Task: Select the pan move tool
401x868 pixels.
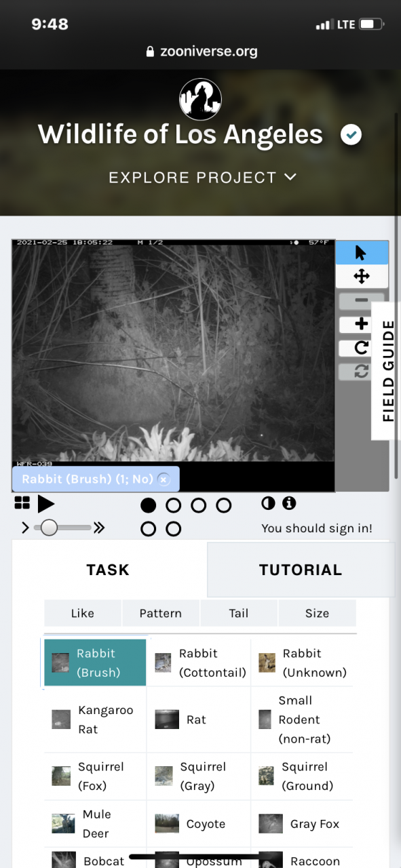Action: point(361,276)
